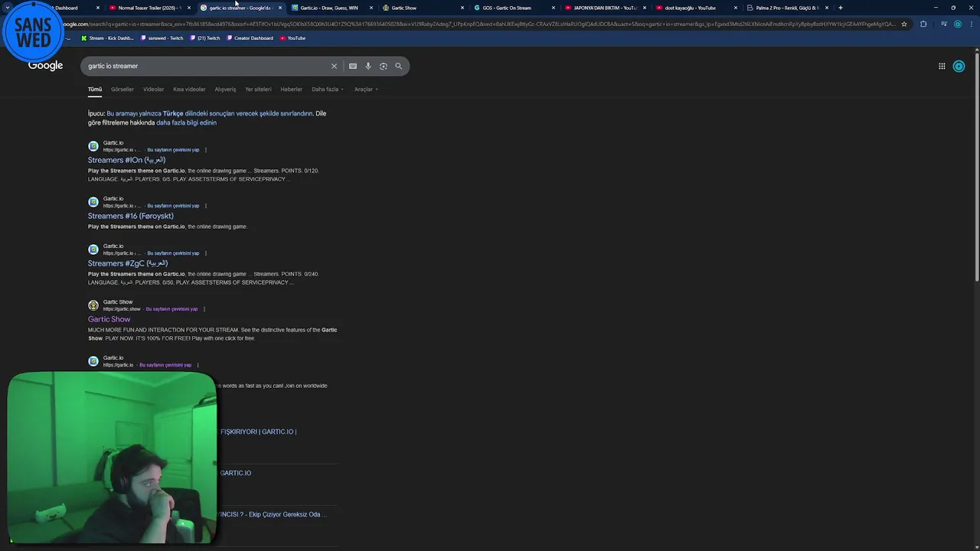Switch to Haberler results
The height and width of the screenshot is (551, 980).
[291, 90]
